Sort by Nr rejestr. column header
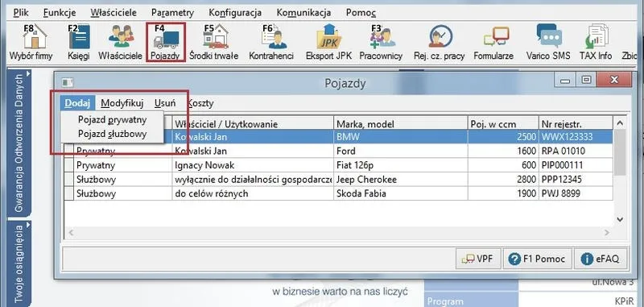 [576, 124]
